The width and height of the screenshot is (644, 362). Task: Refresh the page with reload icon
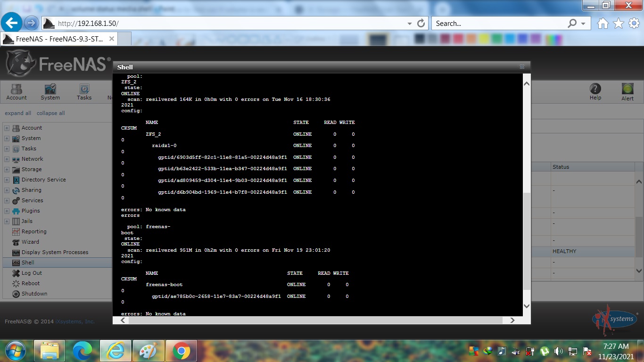[421, 23]
